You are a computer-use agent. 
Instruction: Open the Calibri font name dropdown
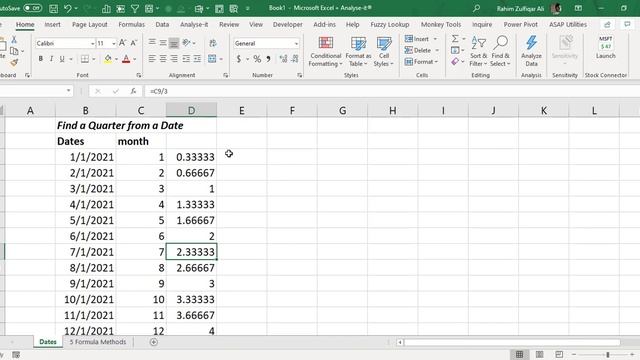(93, 43)
